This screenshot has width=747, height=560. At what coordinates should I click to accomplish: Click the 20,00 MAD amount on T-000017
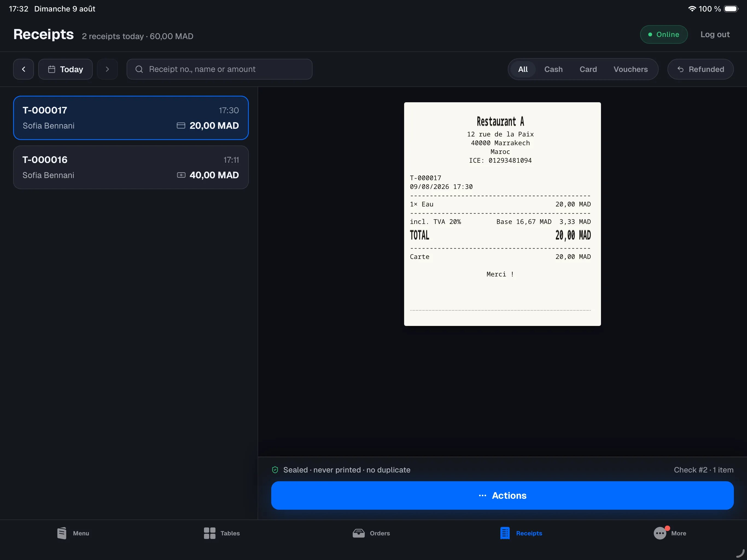tap(214, 126)
